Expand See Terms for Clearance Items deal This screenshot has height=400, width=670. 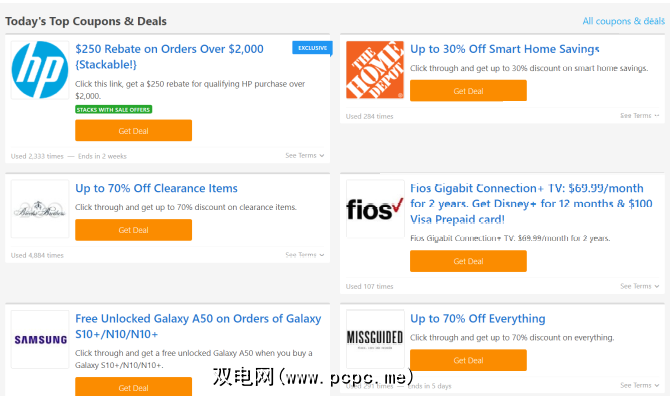pyautogui.click(x=304, y=255)
